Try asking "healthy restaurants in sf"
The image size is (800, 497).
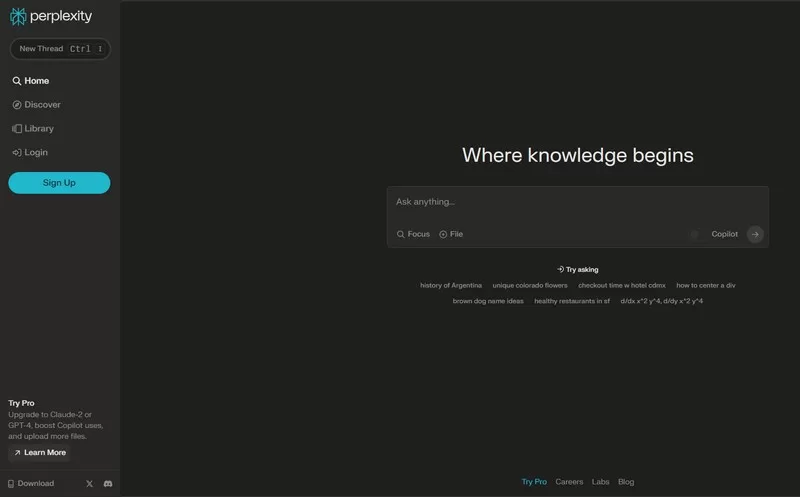coord(571,301)
